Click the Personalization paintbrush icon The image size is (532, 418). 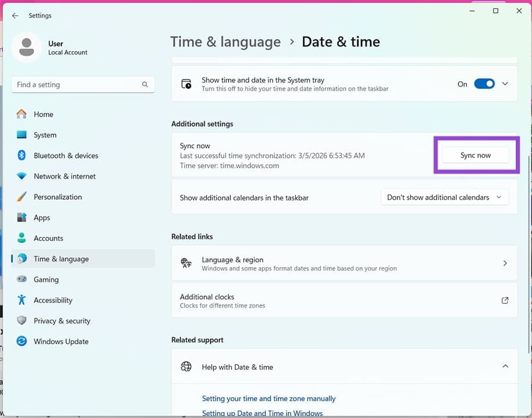pyautogui.click(x=21, y=197)
